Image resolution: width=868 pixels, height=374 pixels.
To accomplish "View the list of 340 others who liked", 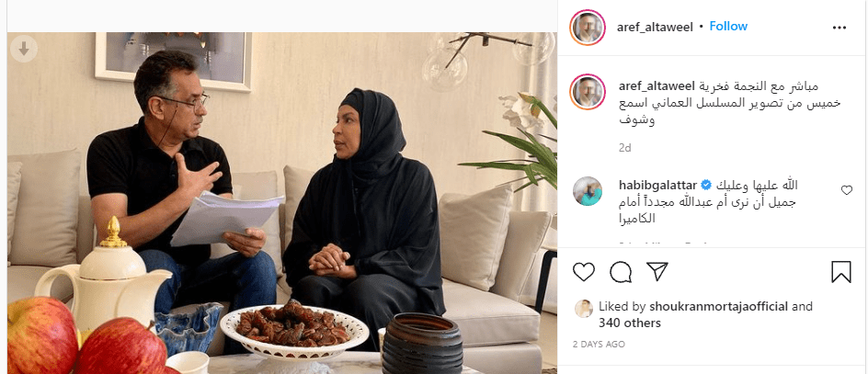I will (x=630, y=323).
